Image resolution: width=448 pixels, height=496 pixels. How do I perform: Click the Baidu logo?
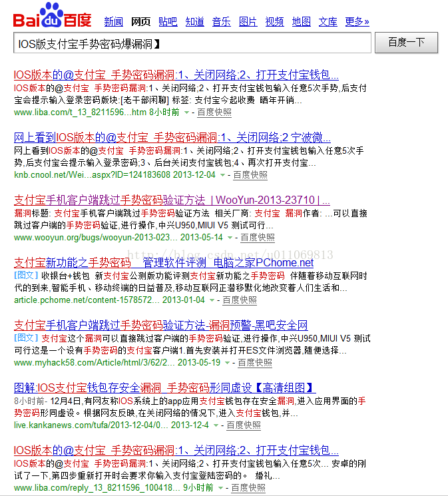[52, 15]
